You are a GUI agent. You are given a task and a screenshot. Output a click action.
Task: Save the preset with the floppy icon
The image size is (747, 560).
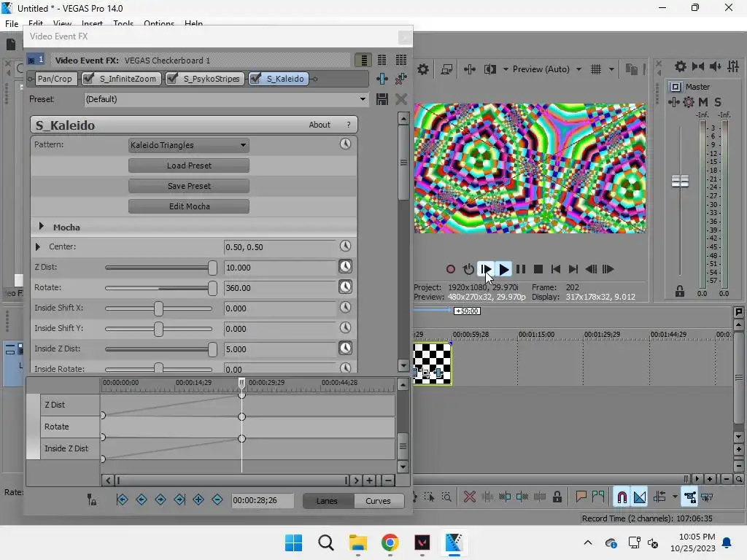[x=382, y=99]
